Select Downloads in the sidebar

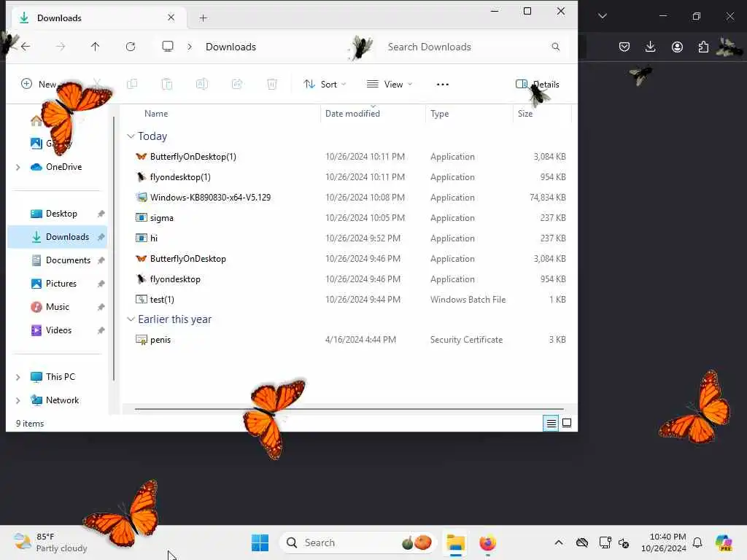(x=57, y=237)
